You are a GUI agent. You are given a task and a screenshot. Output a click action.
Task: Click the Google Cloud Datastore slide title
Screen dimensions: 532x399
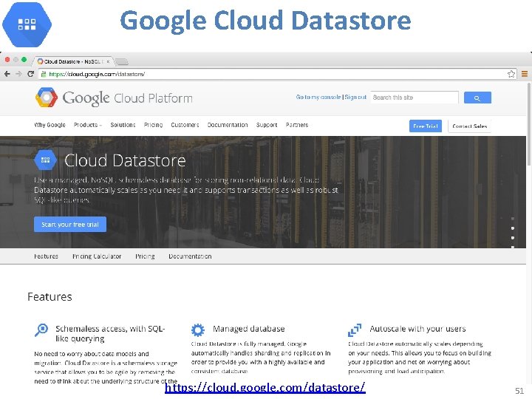click(x=265, y=21)
